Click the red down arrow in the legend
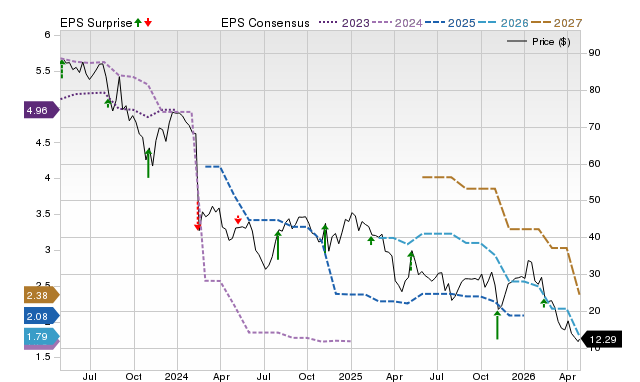This screenshot has width=640, height=382. click(148, 22)
